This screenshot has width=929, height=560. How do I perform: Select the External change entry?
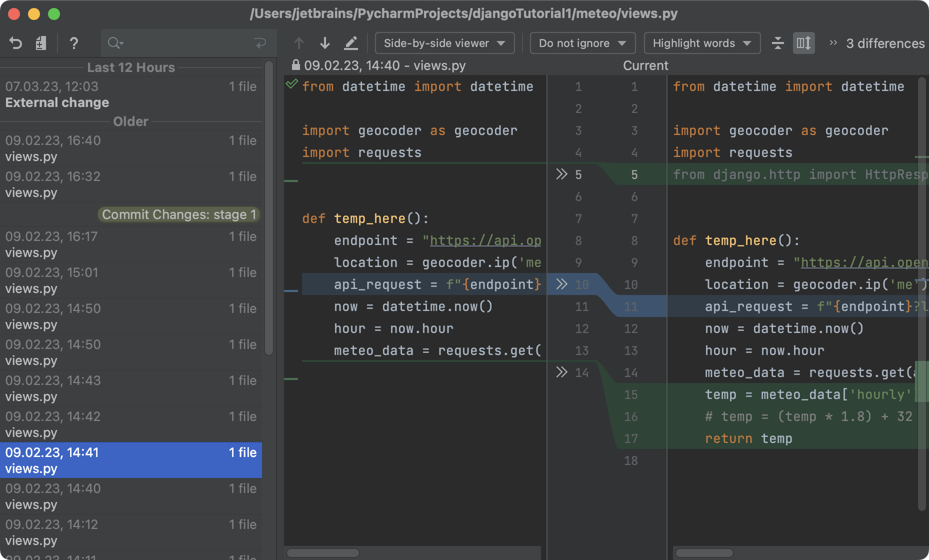131,94
